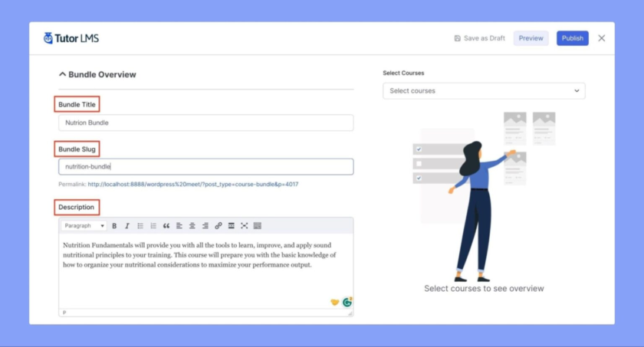Screen dimensions: 644x347
Task: Apply italic formatting in the description toolbar
Action: point(127,226)
